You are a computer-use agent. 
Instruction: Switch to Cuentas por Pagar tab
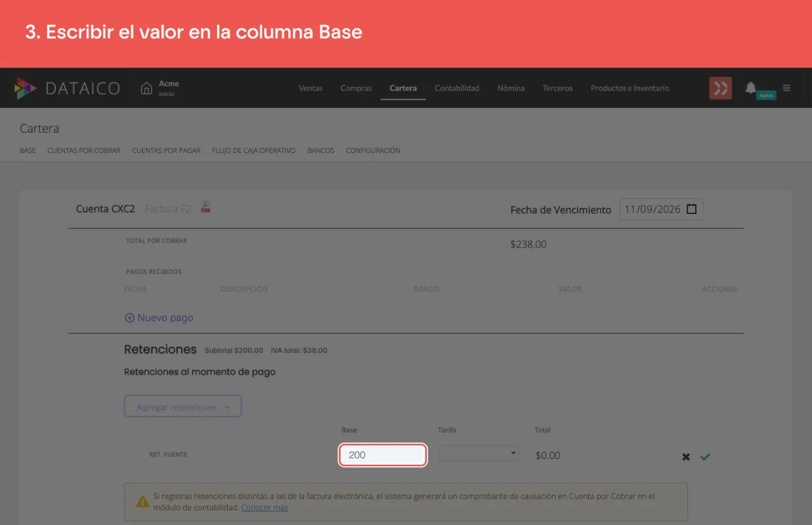click(166, 150)
